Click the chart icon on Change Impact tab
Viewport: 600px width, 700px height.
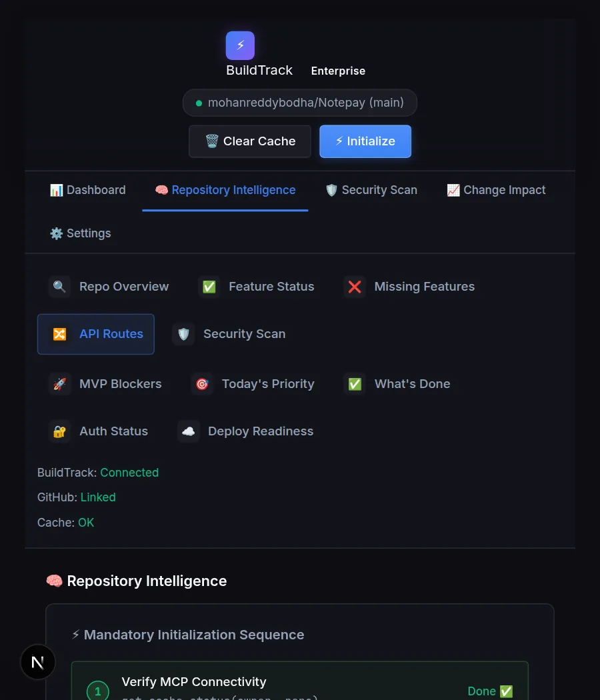point(453,190)
